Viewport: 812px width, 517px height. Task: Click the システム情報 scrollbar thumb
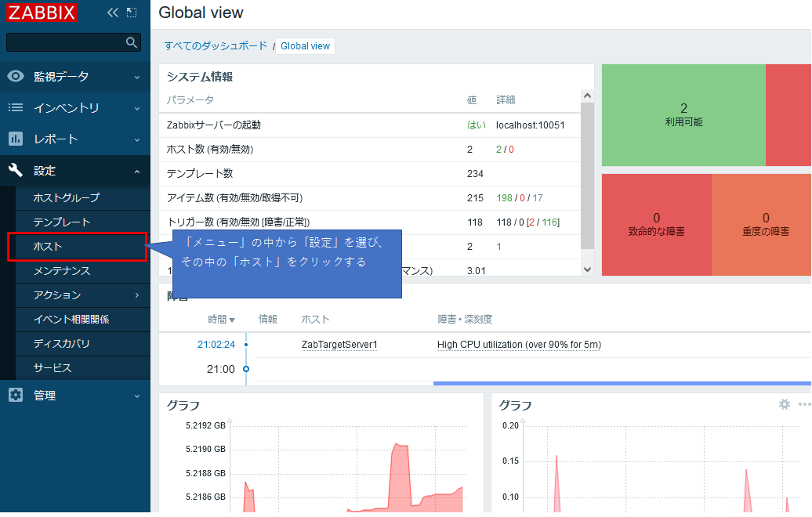click(x=587, y=175)
